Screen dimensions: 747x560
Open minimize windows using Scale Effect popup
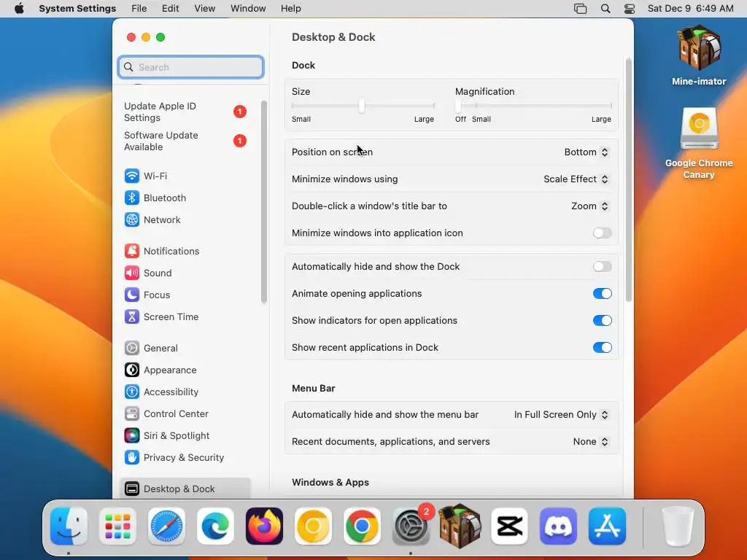point(576,179)
